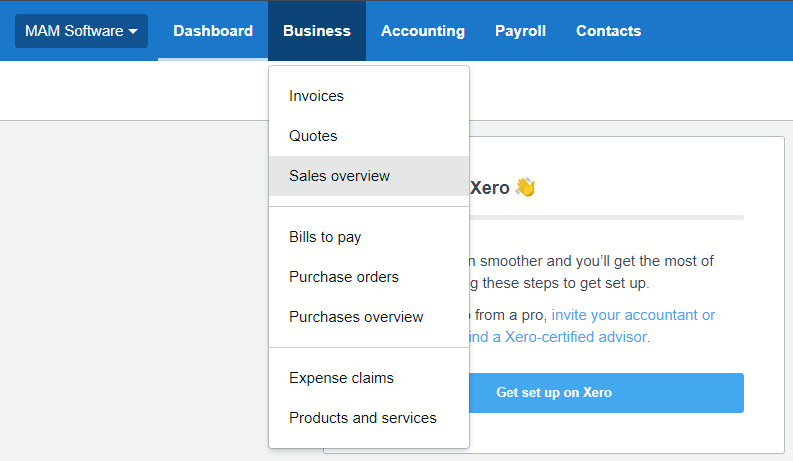Click the find a Xero-certified advisor link
793x461 pixels.
click(558, 337)
